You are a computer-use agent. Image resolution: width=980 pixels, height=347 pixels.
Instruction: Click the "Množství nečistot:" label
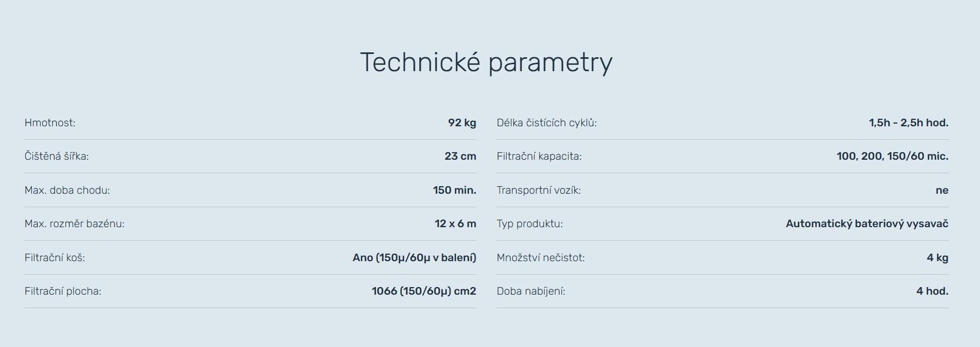pyautogui.click(x=541, y=258)
